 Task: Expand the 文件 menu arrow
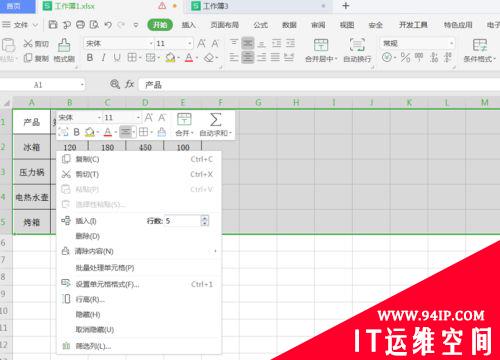35,25
